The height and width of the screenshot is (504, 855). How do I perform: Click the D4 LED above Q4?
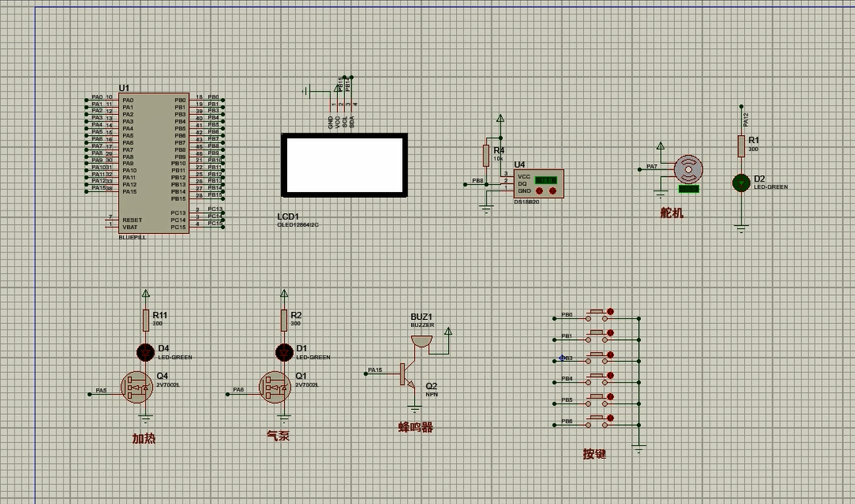(145, 351)
